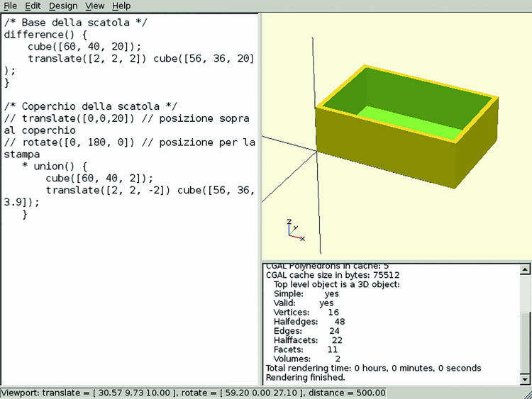Open the Edit menu
Screen dimensions: 532x399
(x=33, y=6)
